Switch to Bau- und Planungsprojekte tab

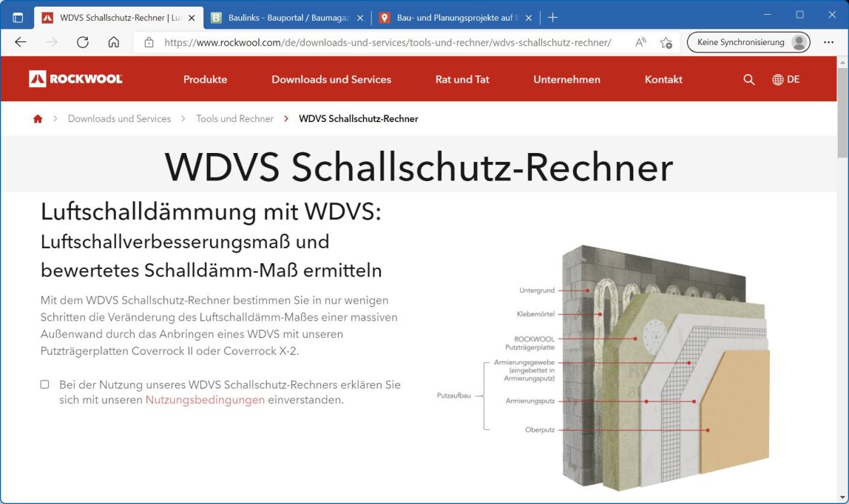pos(456,18)
